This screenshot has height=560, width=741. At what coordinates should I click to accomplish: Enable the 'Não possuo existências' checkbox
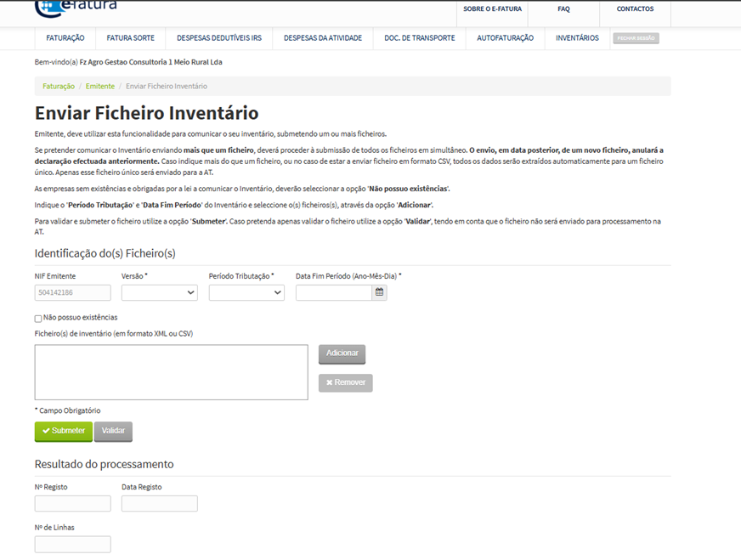pos(37,317)
